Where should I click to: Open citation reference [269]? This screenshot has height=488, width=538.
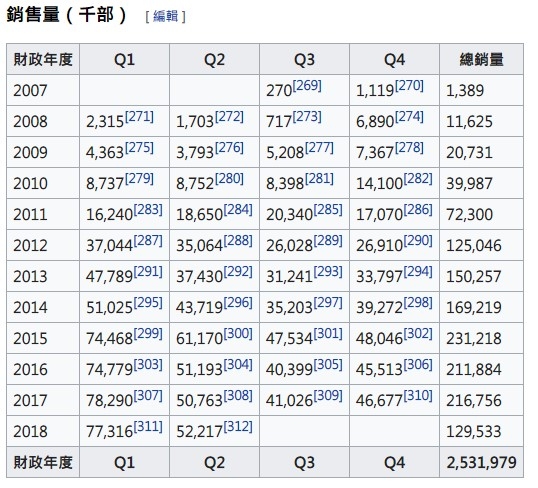[307, 85]
